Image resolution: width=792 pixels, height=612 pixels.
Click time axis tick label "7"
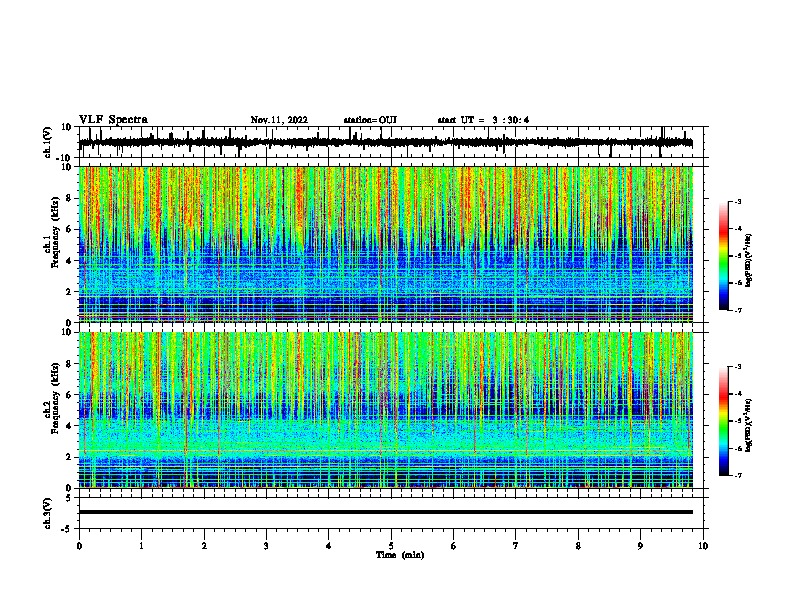(x=516, y=546)
